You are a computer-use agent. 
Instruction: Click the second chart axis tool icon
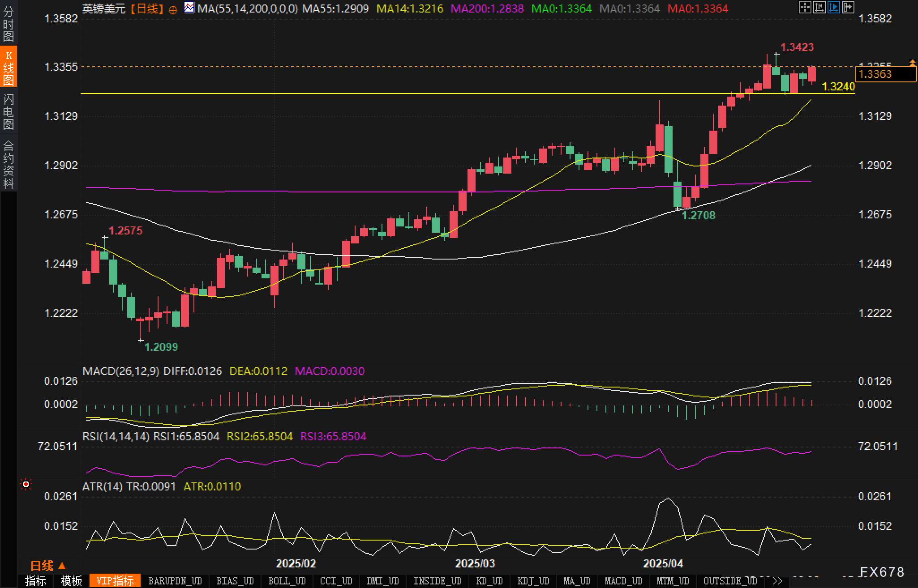pyautogui.click(x=819, y=7)
